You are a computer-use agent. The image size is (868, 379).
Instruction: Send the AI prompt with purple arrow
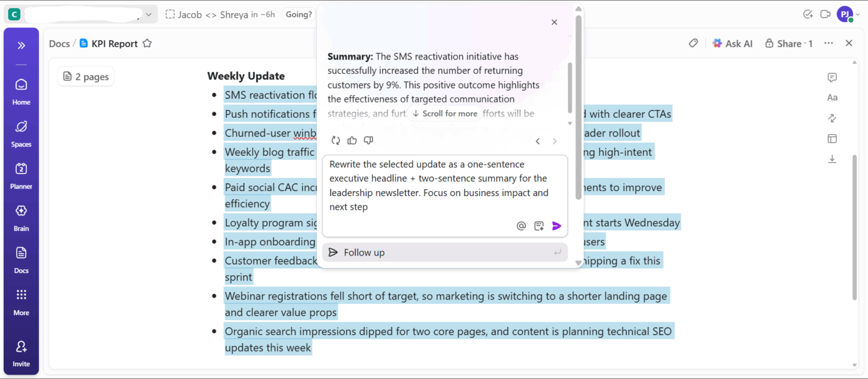556,225
